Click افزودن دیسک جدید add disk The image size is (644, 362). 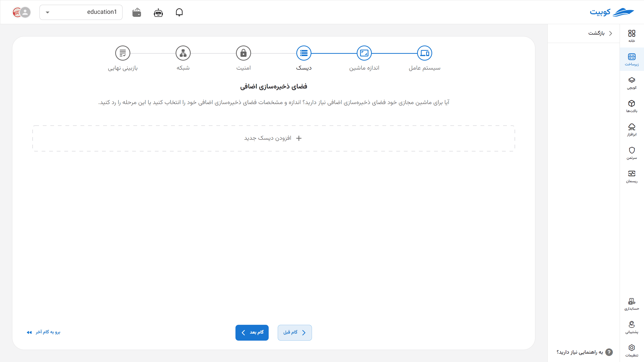[x=274, y=138]
